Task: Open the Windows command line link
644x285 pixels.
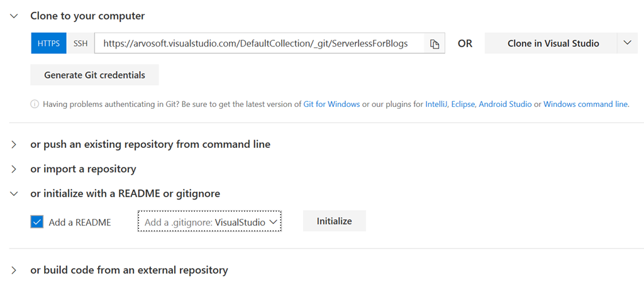Action: (x=585, y=104)
